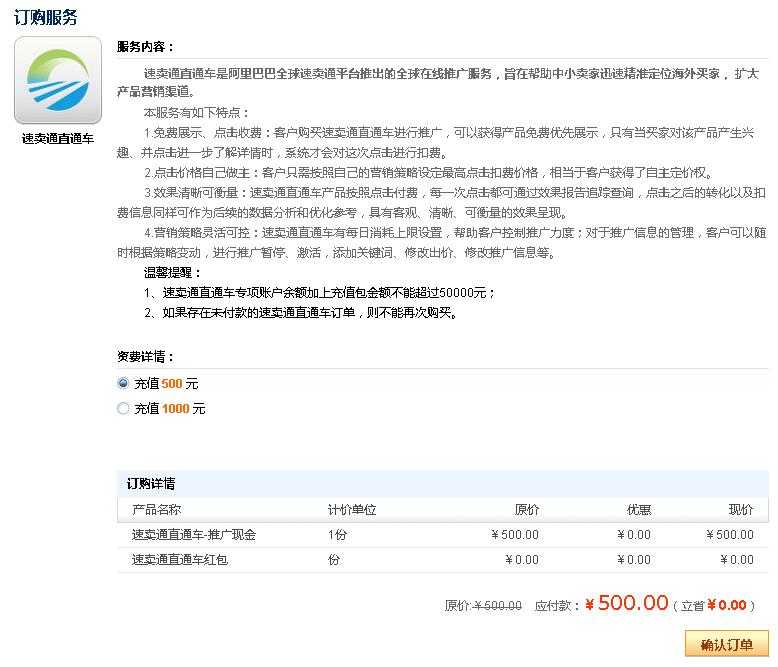Viewport: 778px width, 667px height.
Task: Click the 资费详情 section heading
Action: (146, 356)
